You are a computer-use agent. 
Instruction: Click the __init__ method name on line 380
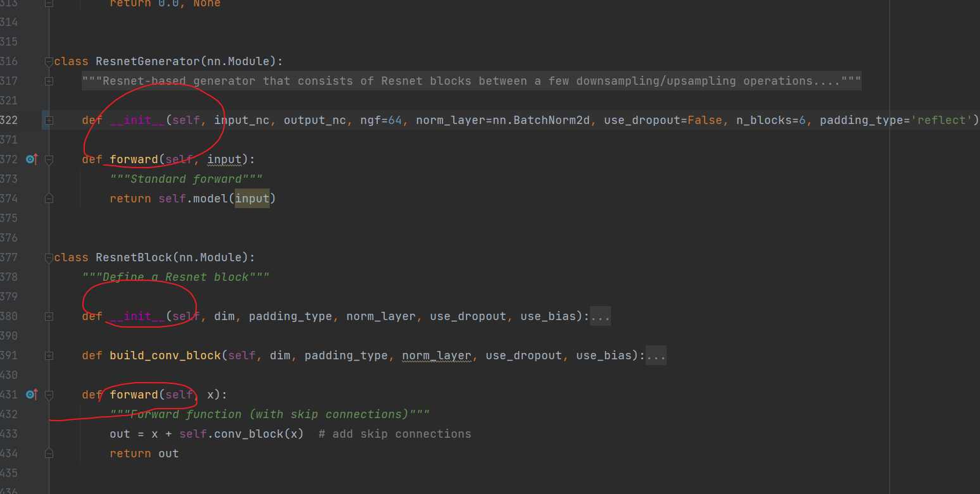(137, 316)
